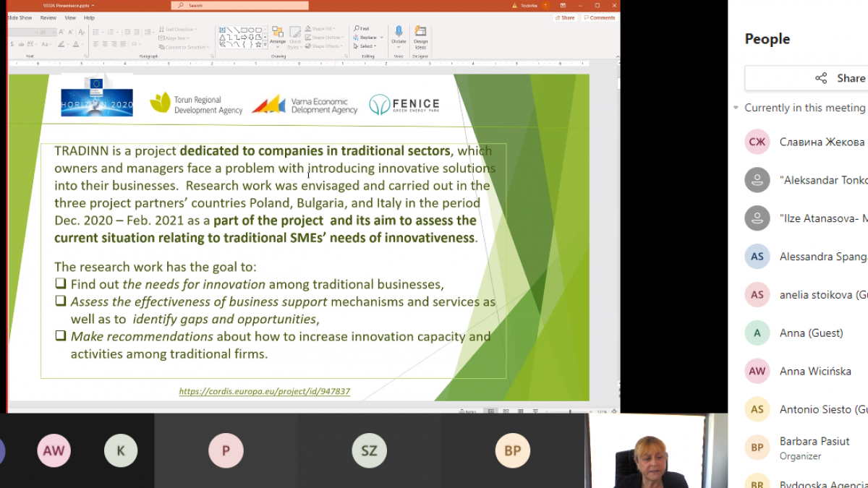Viewport: 868px width, 488px height.
Task: Select Славина Жекова in People list
Action: click(807, 142)
